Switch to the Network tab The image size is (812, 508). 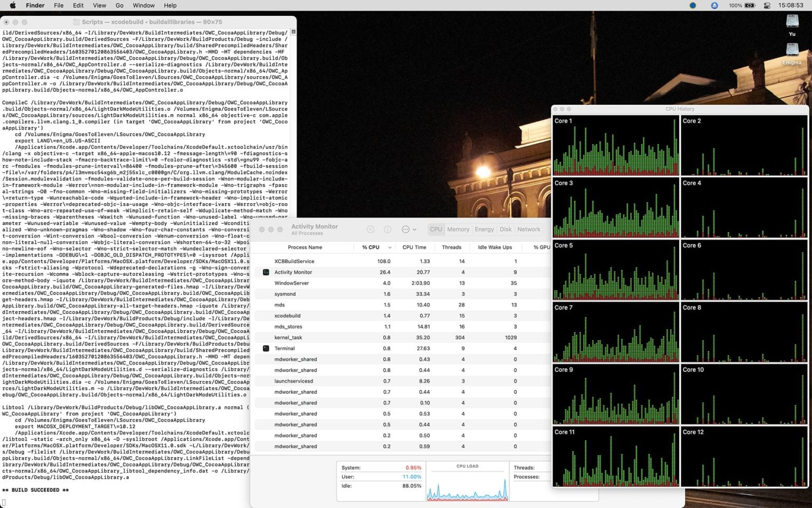[529, 229]
